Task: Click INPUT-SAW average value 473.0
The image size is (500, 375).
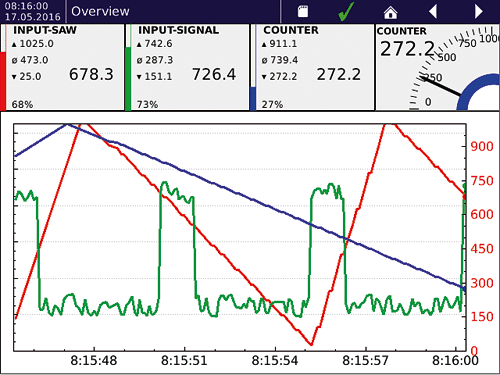Action: click(x=34, y=60)
